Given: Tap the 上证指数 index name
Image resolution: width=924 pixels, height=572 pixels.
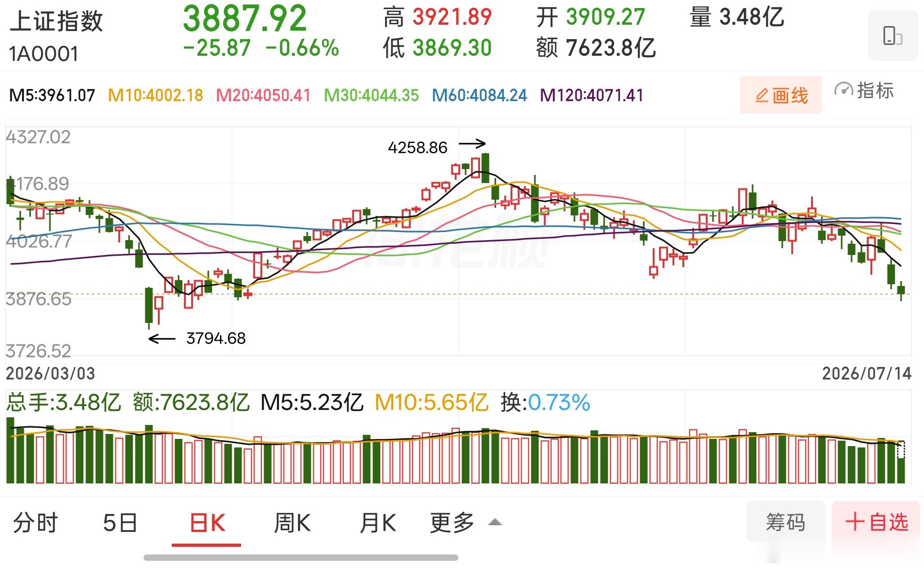Looking at the screenshot, I should pos(56,21).
